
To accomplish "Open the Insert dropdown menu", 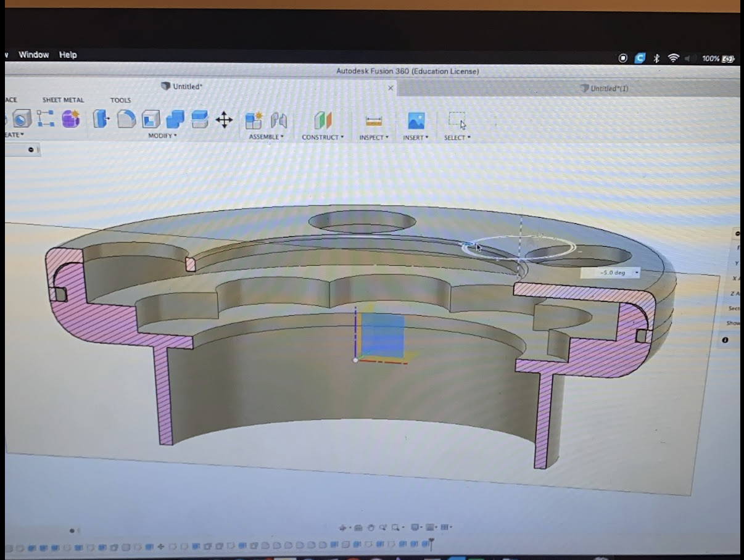I will pyautogui.click(x=415, y=137).
